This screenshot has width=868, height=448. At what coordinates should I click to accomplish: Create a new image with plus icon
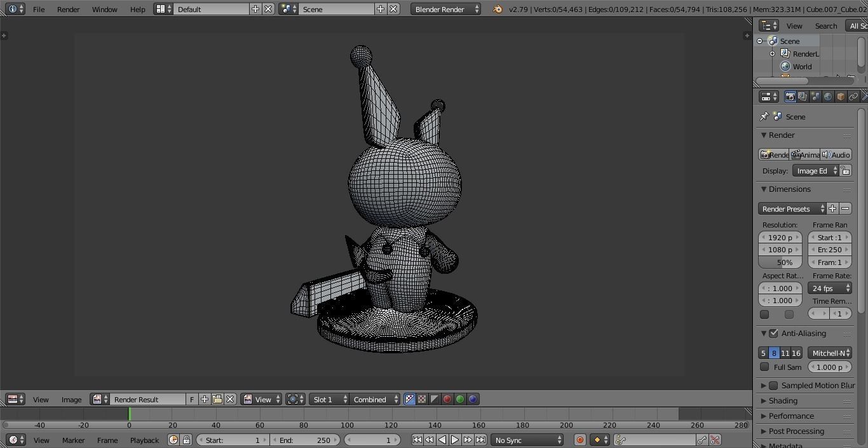(x=205, y=399)
